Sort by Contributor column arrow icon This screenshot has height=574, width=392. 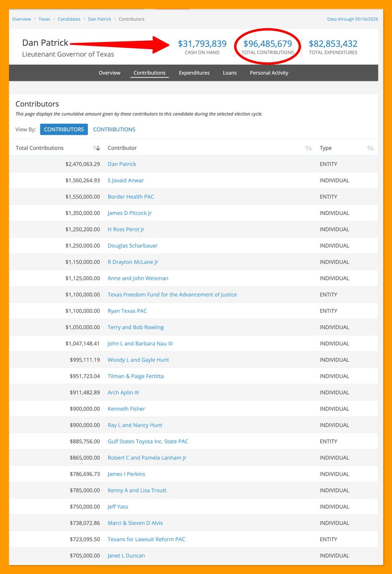coord(308,148)
